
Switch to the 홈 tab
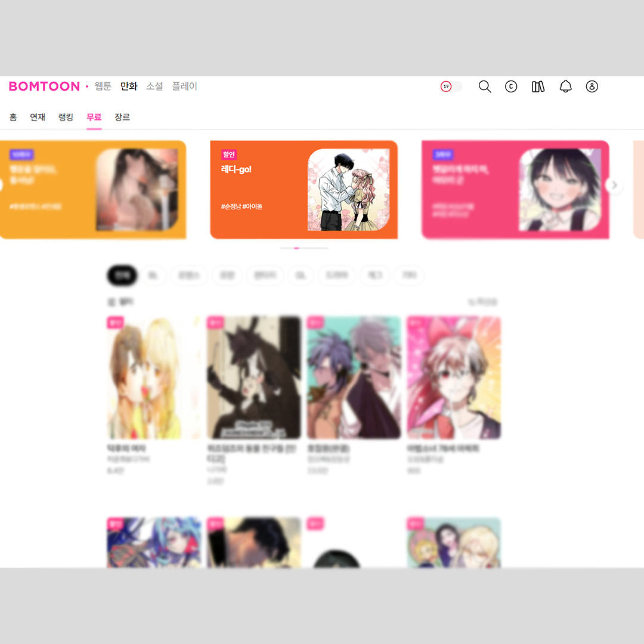pyautogui.click(x=13, y=117)
